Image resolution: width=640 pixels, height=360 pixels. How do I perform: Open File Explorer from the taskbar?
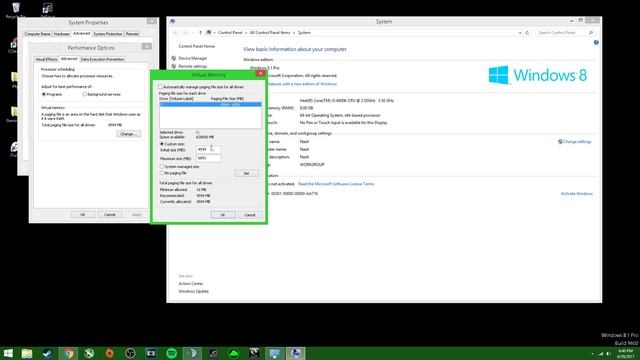(27, 353)
